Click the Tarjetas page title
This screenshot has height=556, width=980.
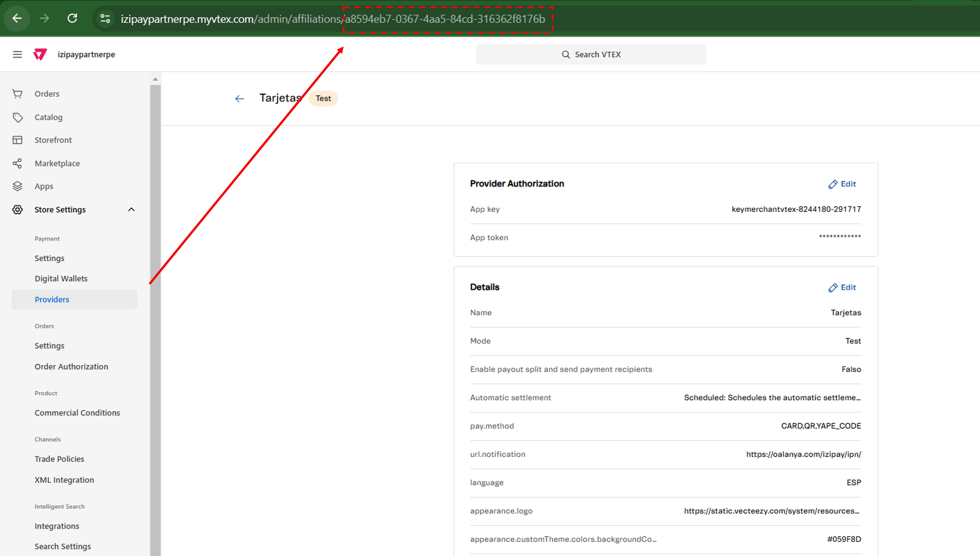click(x=280, y=98)
